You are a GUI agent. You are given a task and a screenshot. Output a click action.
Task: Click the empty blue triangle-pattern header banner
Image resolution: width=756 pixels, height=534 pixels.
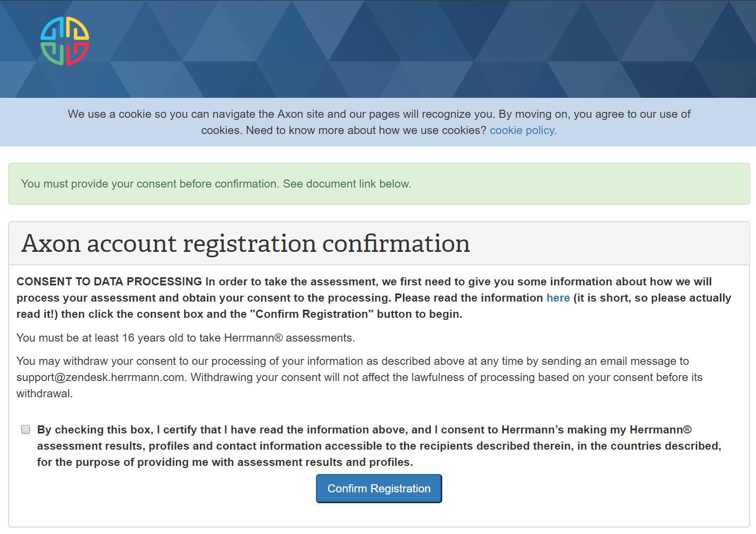432,49
